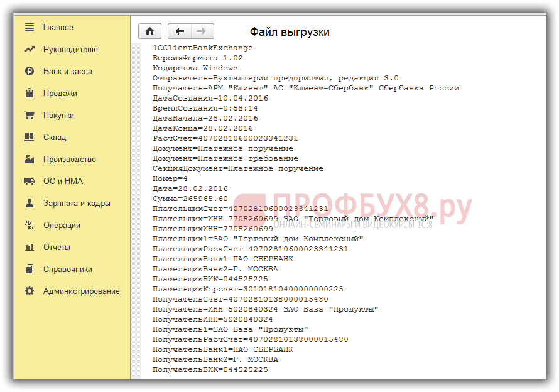The width and height of the screenshot is (559, 392).
Task: Click the ПлательщикБанк1=ПАО СБЕРБАНК line
Action: (x=223, y=259)
